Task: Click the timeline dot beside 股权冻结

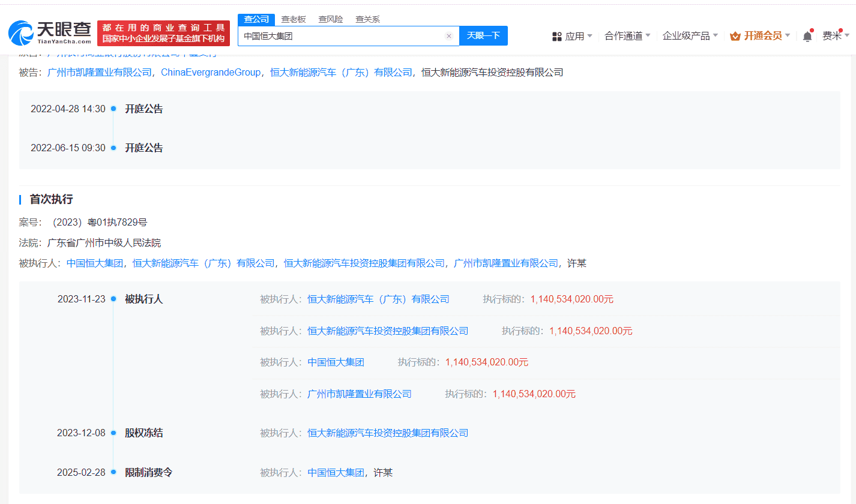Action: pyautogui.click(x=113, y=433)
